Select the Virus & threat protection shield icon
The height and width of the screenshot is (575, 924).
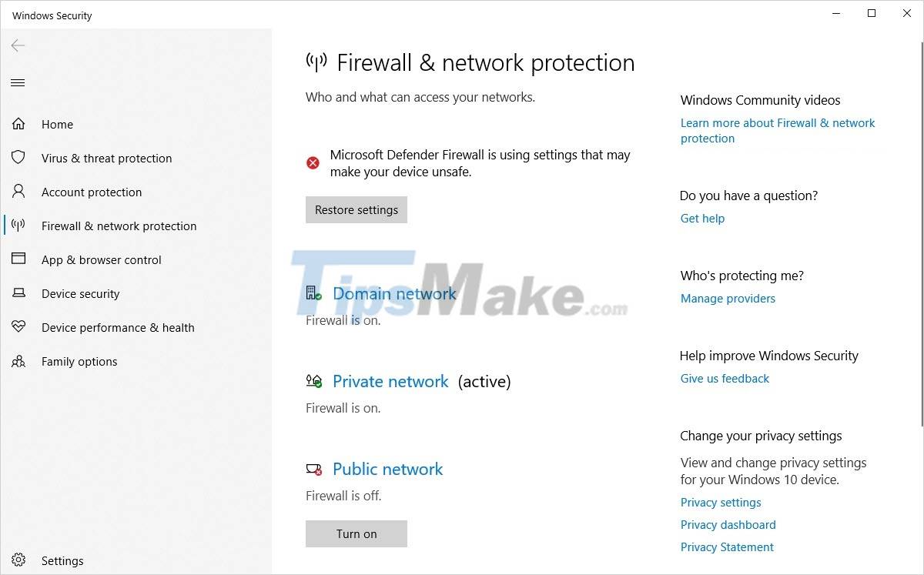(19, 158)
